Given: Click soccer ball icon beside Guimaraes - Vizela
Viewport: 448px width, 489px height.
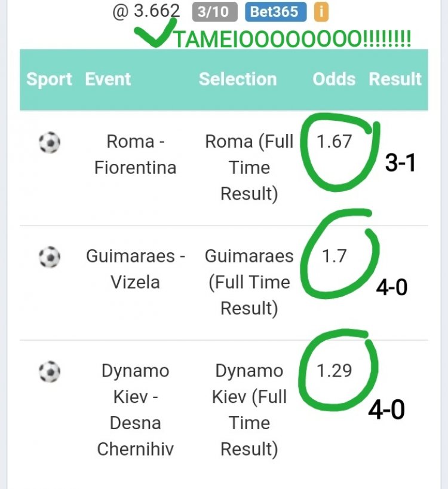Looking at the screenshot, I should [49, 257].
